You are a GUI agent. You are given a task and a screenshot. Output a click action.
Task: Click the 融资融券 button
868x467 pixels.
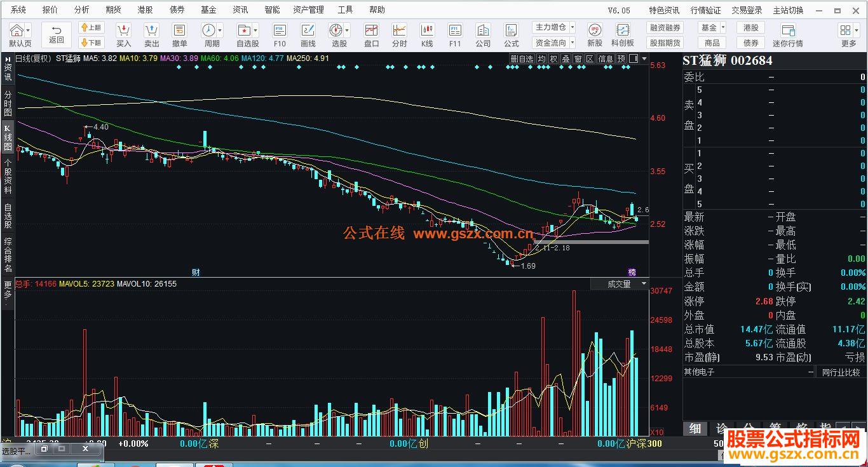(665, 27)
